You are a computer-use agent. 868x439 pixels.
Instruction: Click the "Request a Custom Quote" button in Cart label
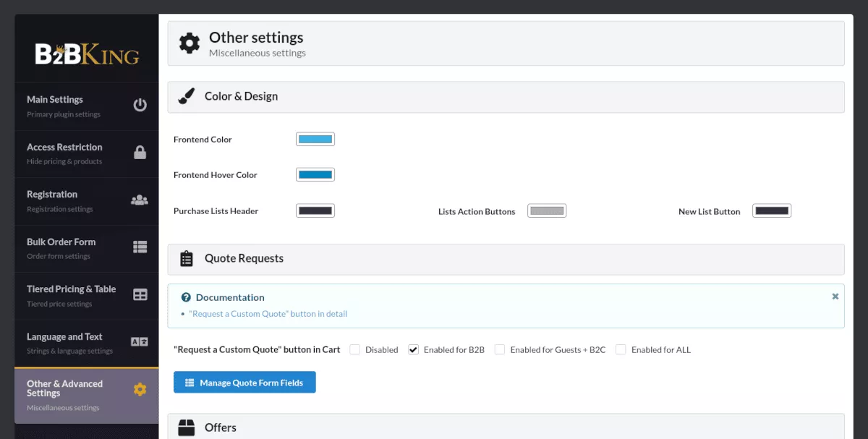tap(257, 349)
